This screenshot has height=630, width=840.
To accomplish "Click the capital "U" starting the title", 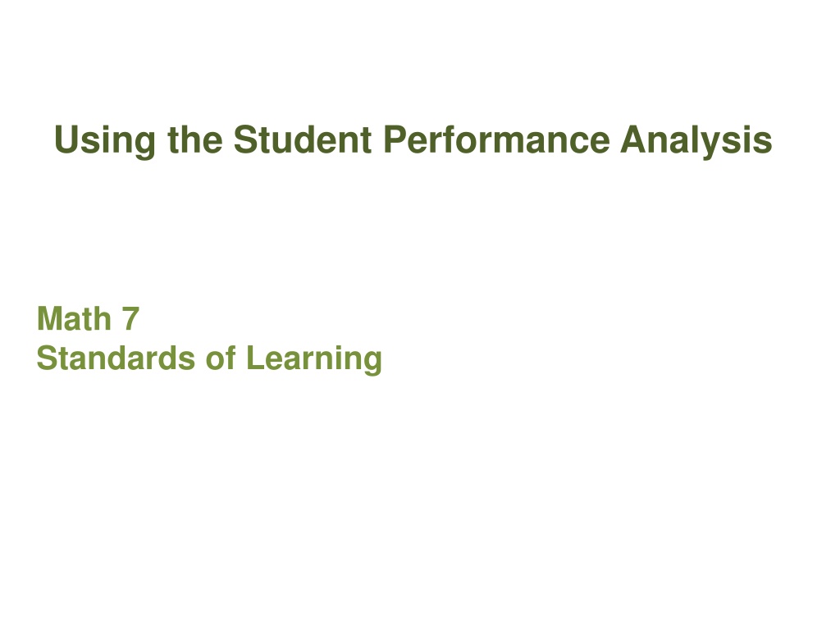I will pyautogui.click(x=67, y=139).
